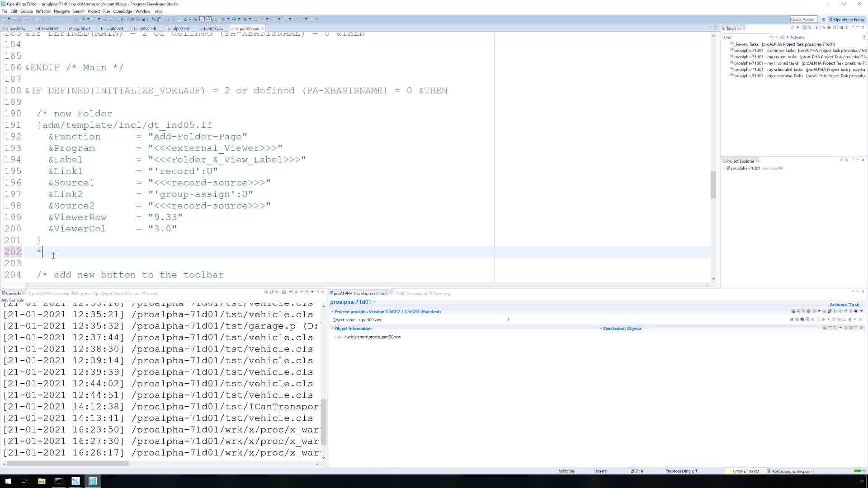This screenshot has height=488, width=868.
Task: Click the console horizontal scrollbar thumb
Action: (68, 464)
